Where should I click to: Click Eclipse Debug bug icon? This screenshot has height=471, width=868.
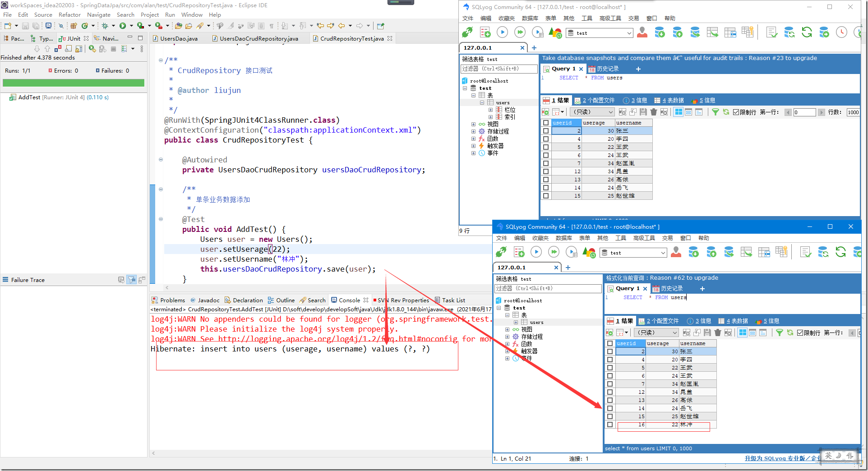[105, 26]
